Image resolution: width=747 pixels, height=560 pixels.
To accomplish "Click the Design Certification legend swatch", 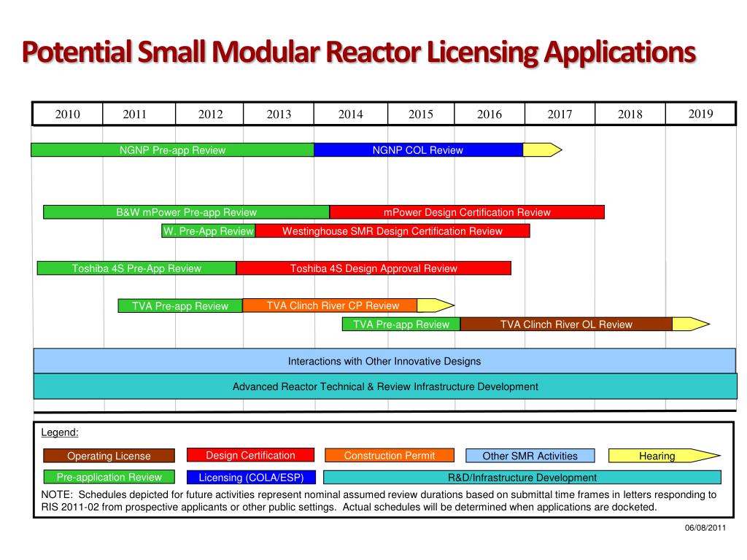I will pos(251,455).
